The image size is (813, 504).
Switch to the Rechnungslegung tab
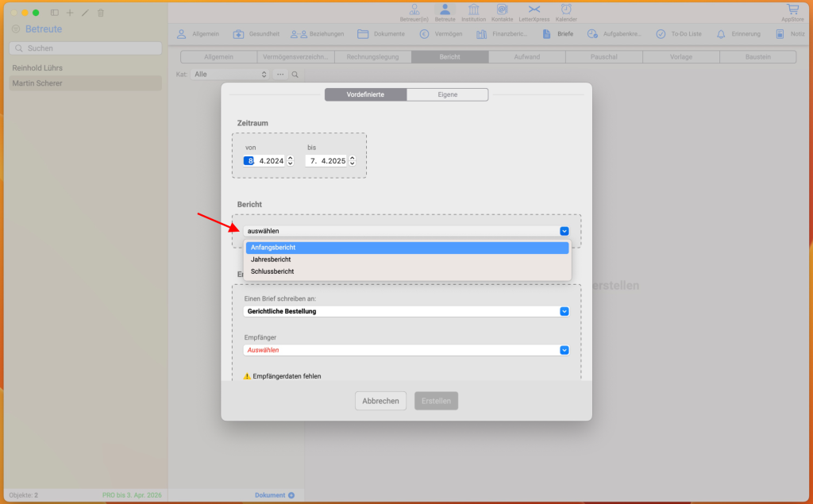(x=372, y=57)
